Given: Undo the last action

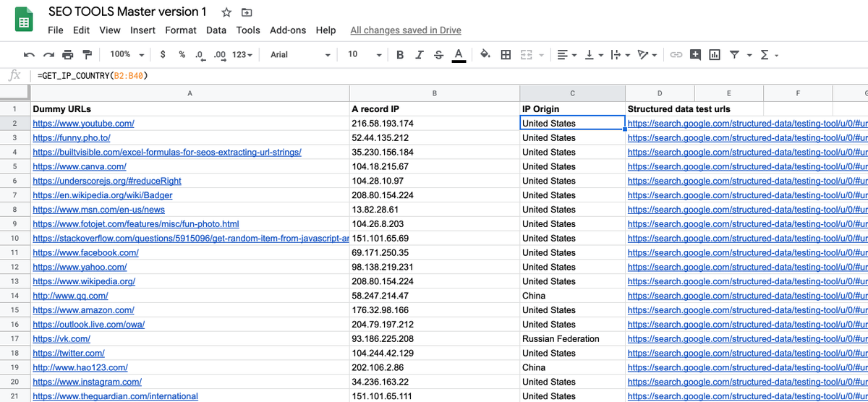Looking at the screenshot, I should point(30,54).
